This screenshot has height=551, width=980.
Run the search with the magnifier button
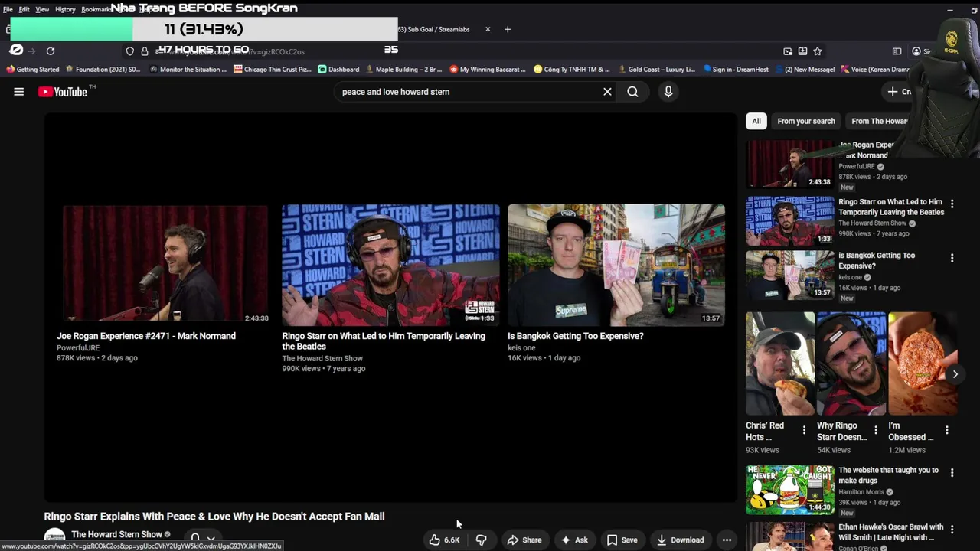(x=632, y=92)
